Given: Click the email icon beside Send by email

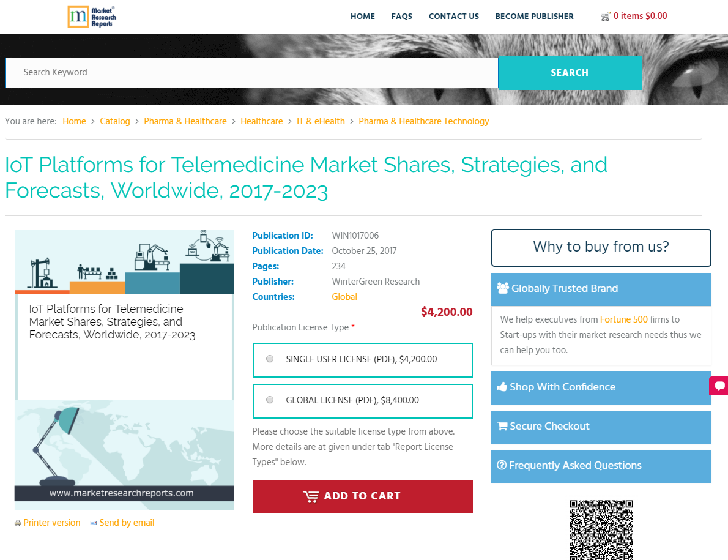Looking at the screenshot, I should click(x=93, y=523).
